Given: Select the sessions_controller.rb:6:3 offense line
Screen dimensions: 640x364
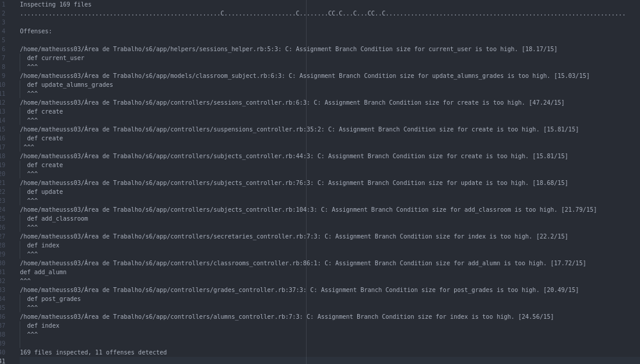Looking at the screenshot, I should pyautogui.click(x=292, y=103).
